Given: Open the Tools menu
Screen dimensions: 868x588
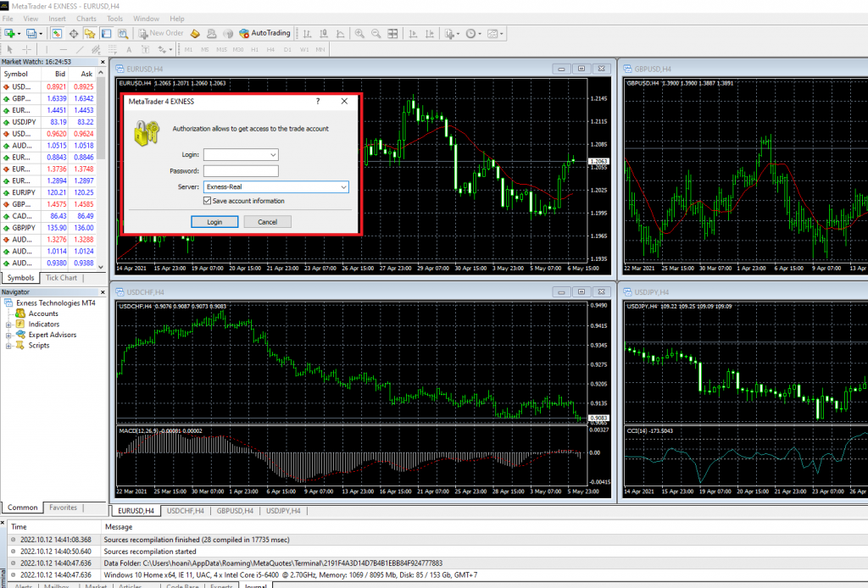Looking at the screenshot, I should pos(115,19).
